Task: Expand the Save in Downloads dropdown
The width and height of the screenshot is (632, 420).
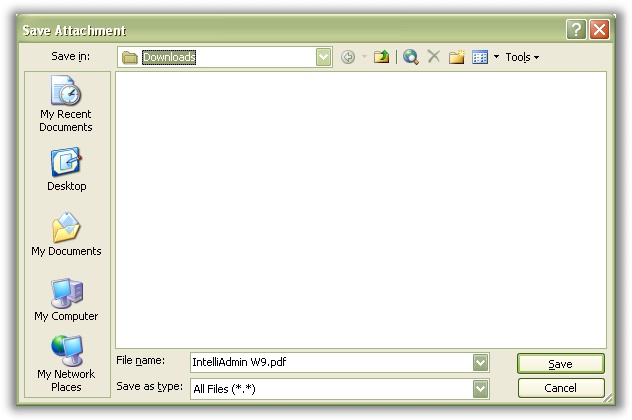Action: [323, 57]
